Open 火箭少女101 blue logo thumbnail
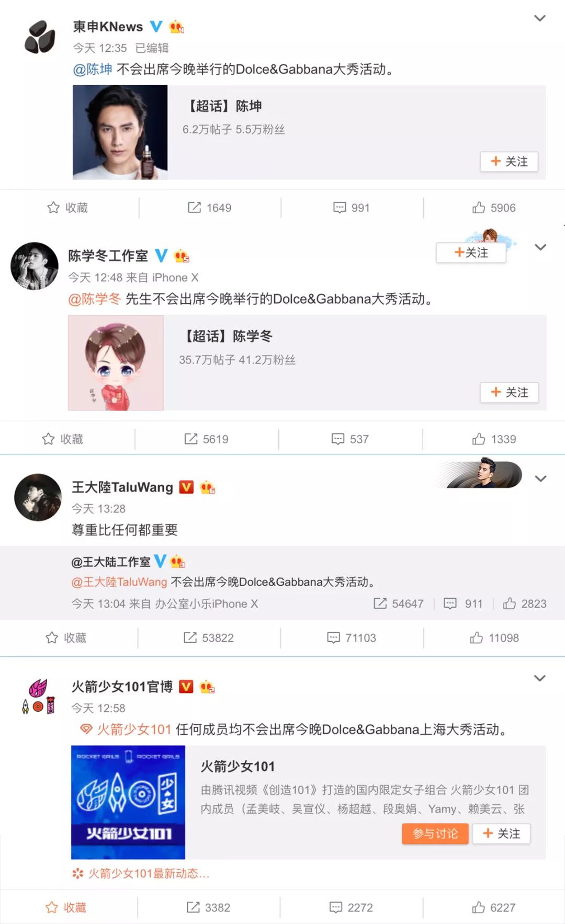565x924 pixels. click(x=128, y=802)
